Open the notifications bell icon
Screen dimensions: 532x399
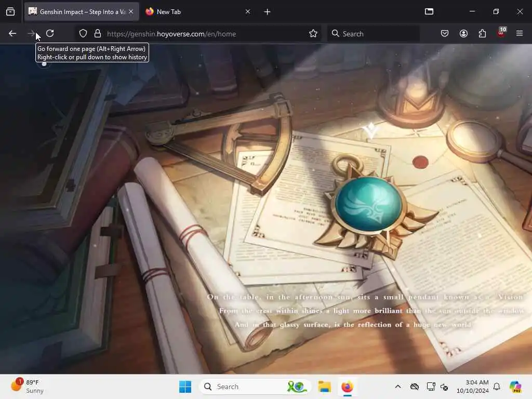point(497,387)
